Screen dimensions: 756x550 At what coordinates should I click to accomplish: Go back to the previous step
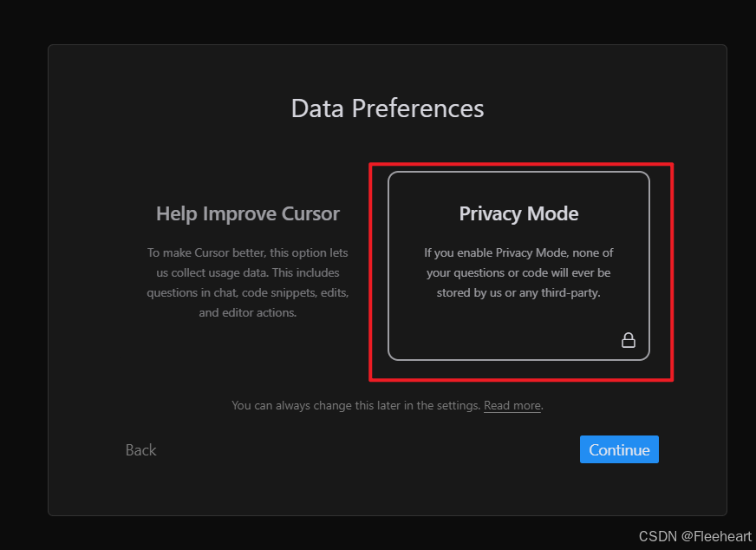[x=140, y=450]
